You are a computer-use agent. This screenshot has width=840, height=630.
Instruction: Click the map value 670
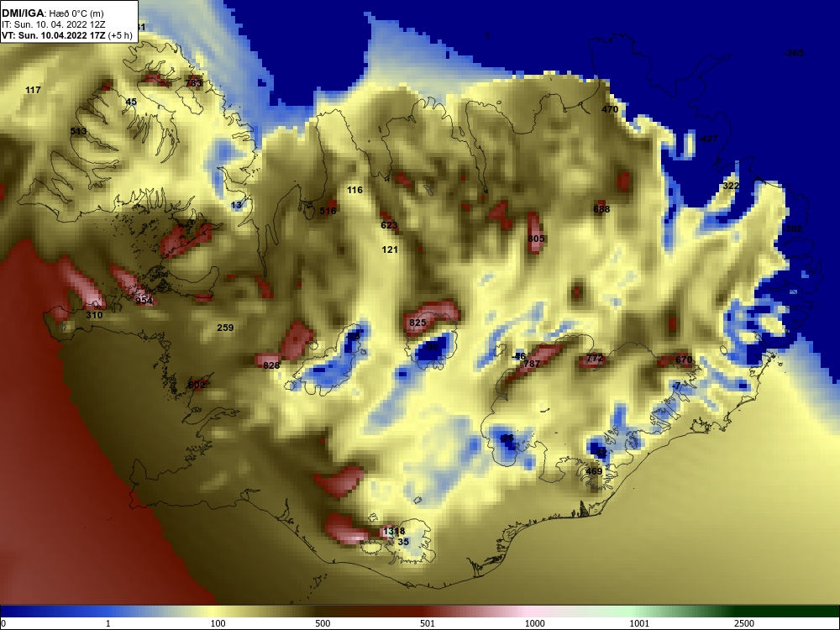pos(684,360)
